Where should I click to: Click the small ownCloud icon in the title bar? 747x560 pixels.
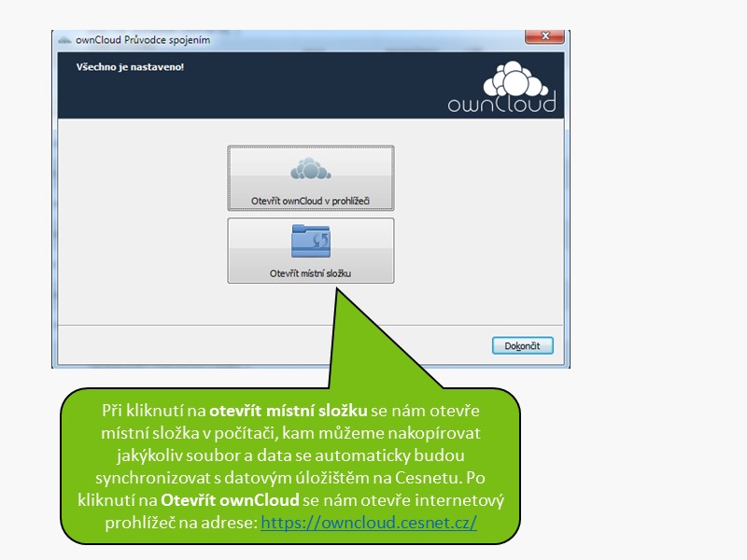pyautogui.click(x=64, y=40)
